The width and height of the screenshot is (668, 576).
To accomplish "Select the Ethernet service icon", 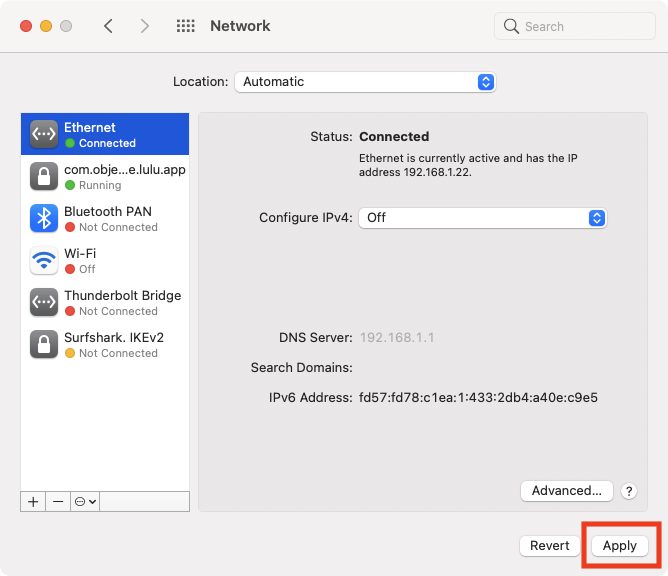I will coord(44,134).
